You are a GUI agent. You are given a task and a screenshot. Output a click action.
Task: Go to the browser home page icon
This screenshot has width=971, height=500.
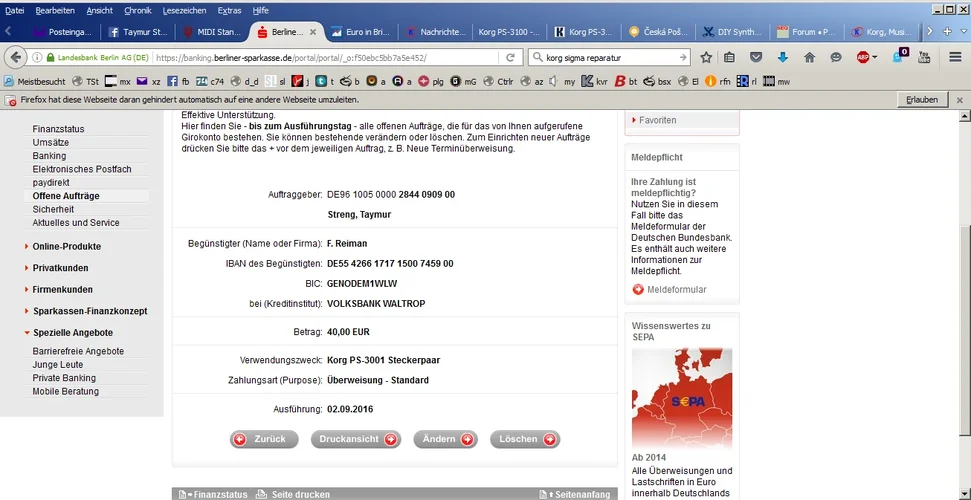pyautogui.click(x=809, y=58)
